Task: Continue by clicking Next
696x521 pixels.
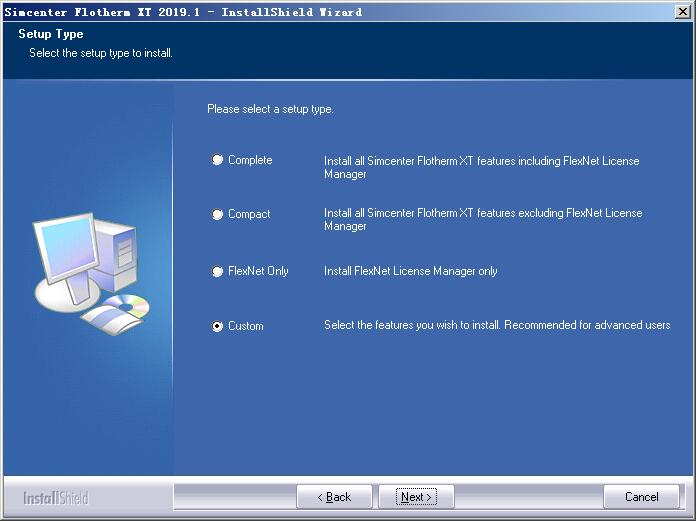Action: tap(416, 497)
